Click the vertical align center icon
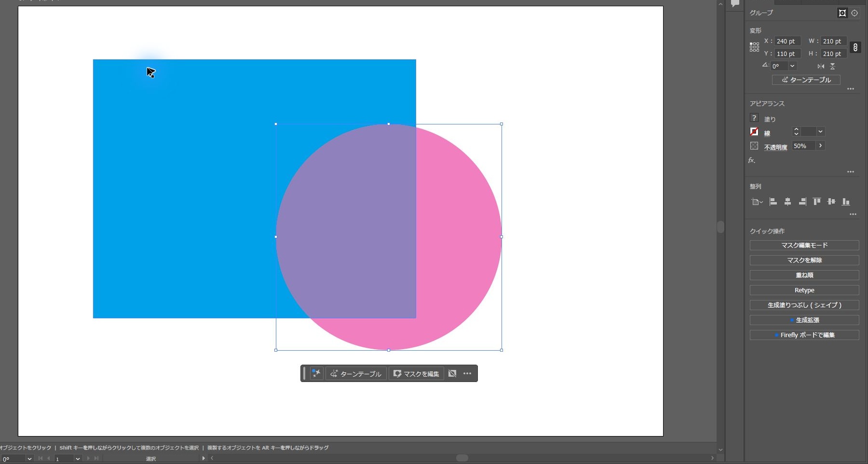 831,202
